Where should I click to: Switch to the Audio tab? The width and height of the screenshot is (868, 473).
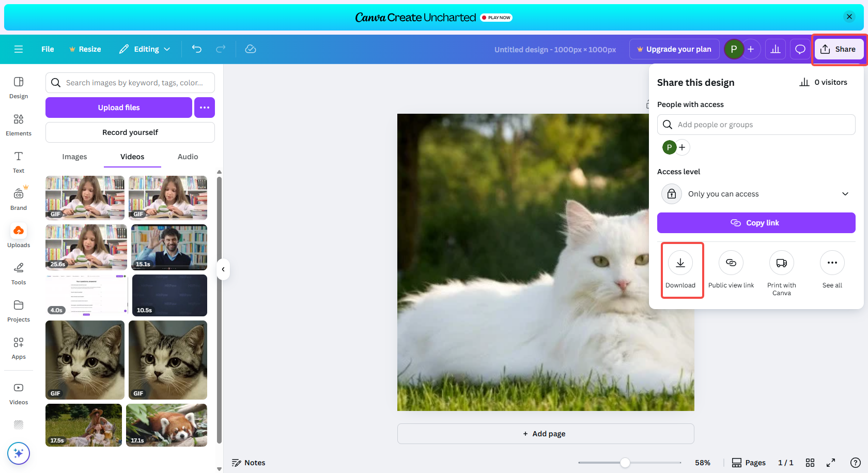[x=188, y=157]
